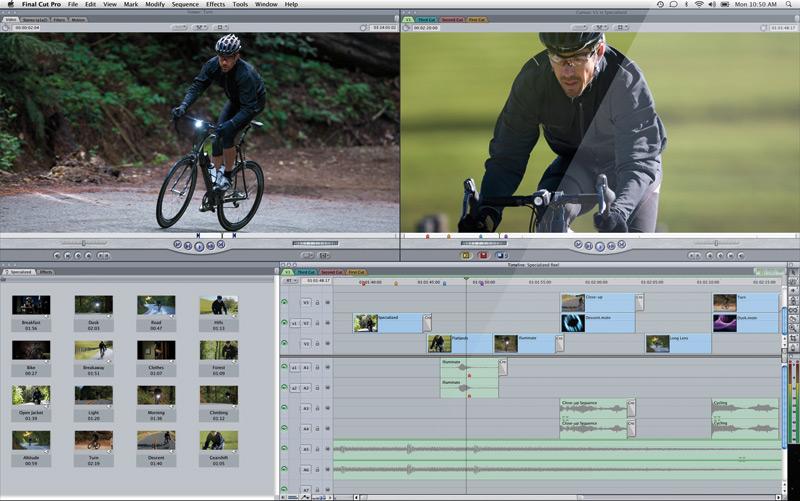This screenshot has width=800, height=501.
Task: Switch to Effects tab in Browser
Action: point(46,272)
